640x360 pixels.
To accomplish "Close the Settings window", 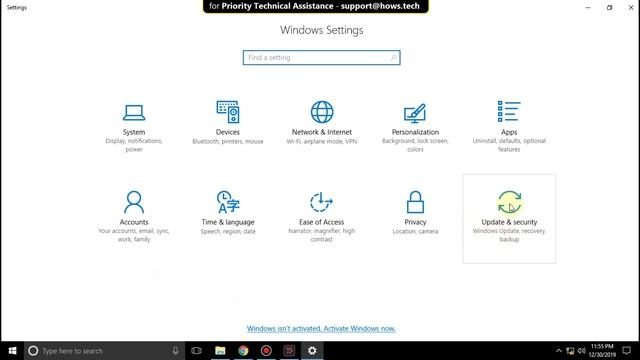I will (x=631, y=7).
